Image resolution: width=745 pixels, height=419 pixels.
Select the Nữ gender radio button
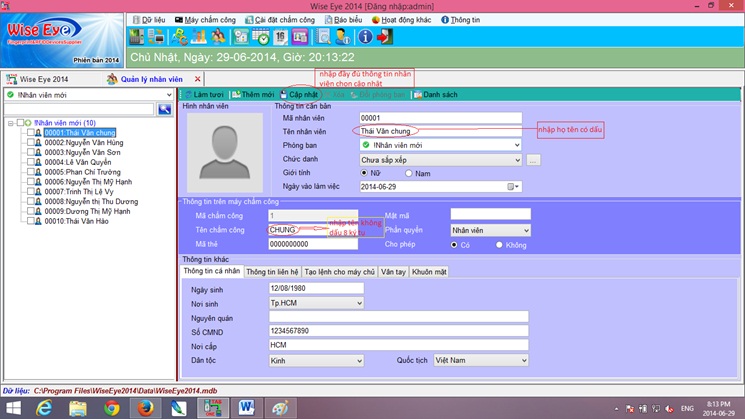point(364,173)
